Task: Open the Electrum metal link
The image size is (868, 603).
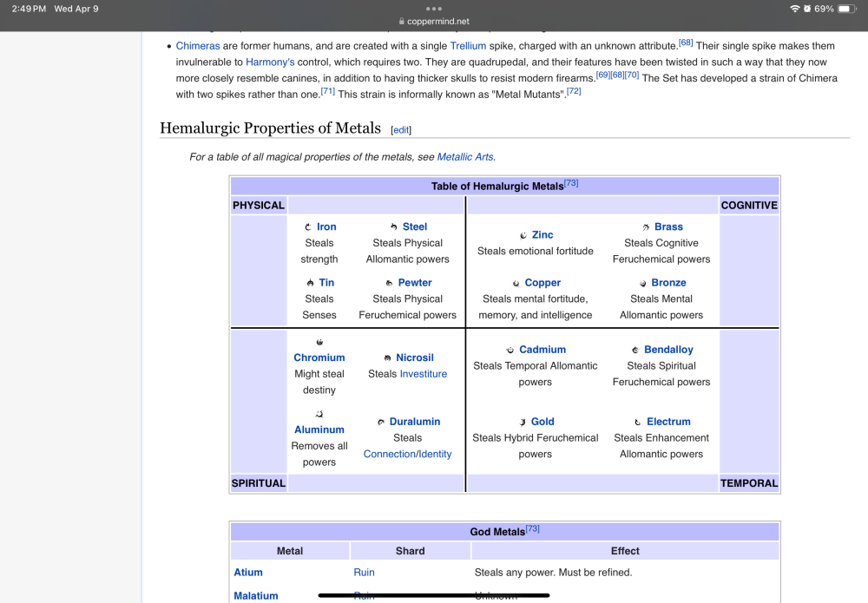Action: pos(668,422)
